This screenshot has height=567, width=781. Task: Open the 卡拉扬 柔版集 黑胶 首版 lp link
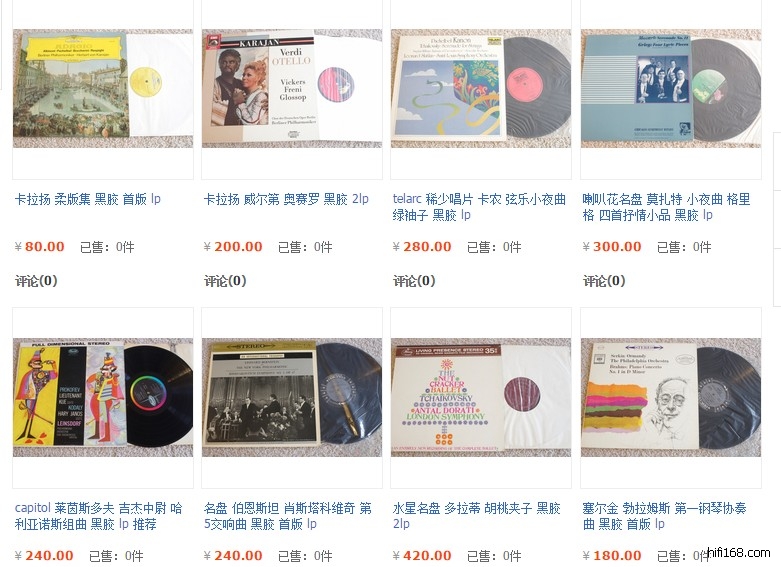tap(88, 199)
